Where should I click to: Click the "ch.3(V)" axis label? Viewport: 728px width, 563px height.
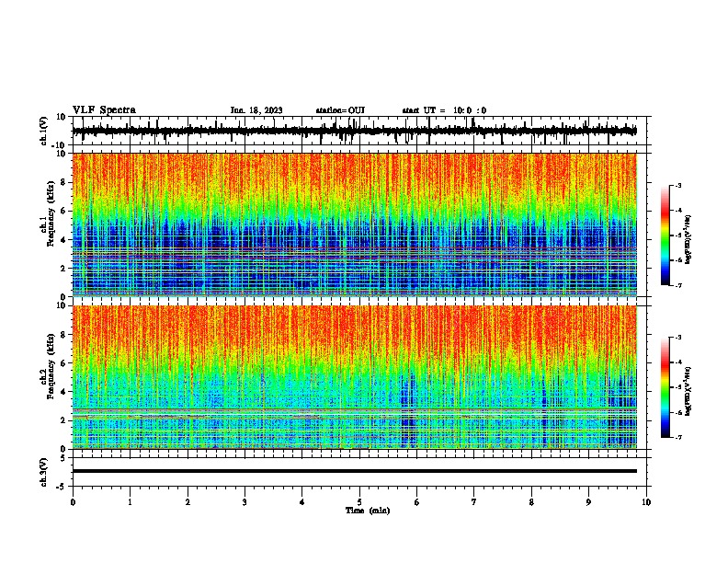[44, 472]
